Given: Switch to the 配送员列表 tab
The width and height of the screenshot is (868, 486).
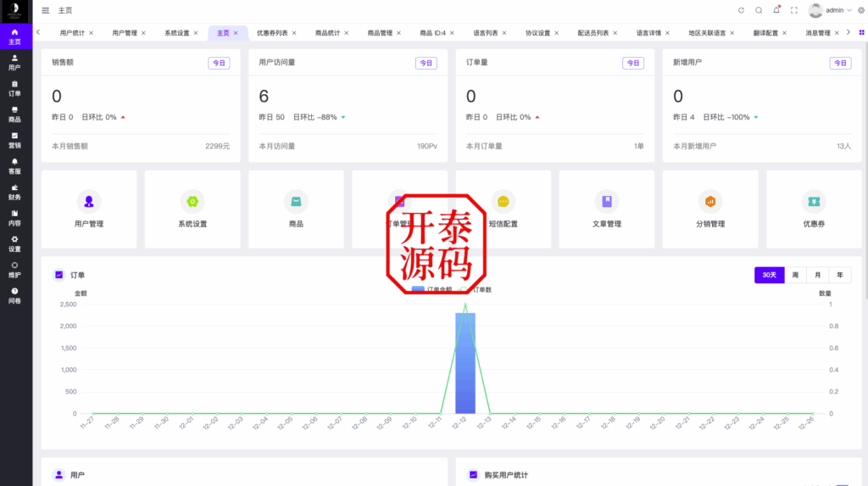Looking at the screenshot, I should 593,33.
